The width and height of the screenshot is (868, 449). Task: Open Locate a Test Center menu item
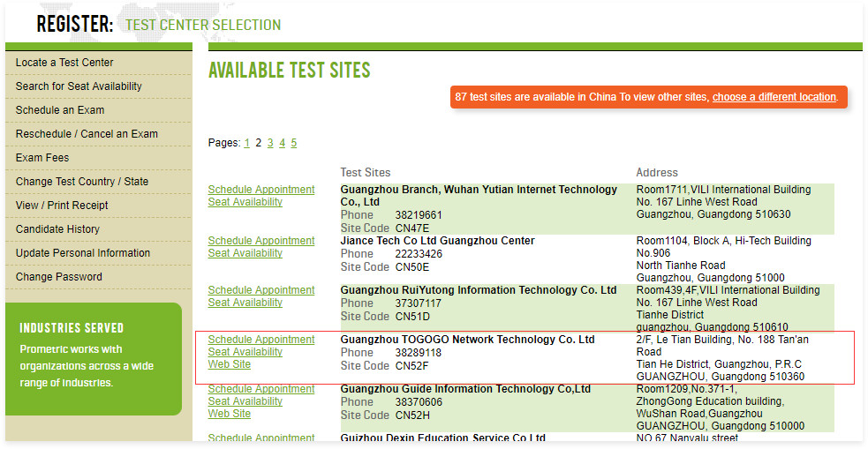[64, 63]
